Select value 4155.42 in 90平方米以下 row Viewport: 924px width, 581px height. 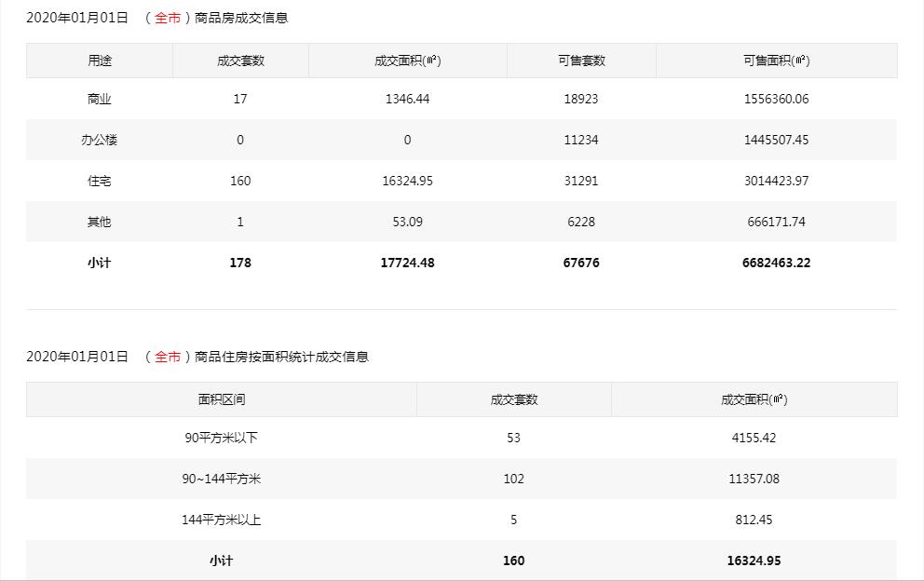point(754,438)
